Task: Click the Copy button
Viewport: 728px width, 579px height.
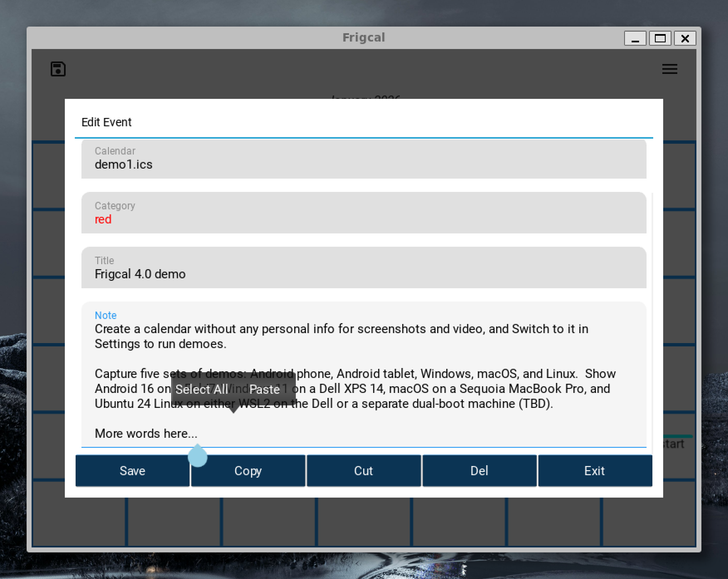Action: (x=248, y=471)
